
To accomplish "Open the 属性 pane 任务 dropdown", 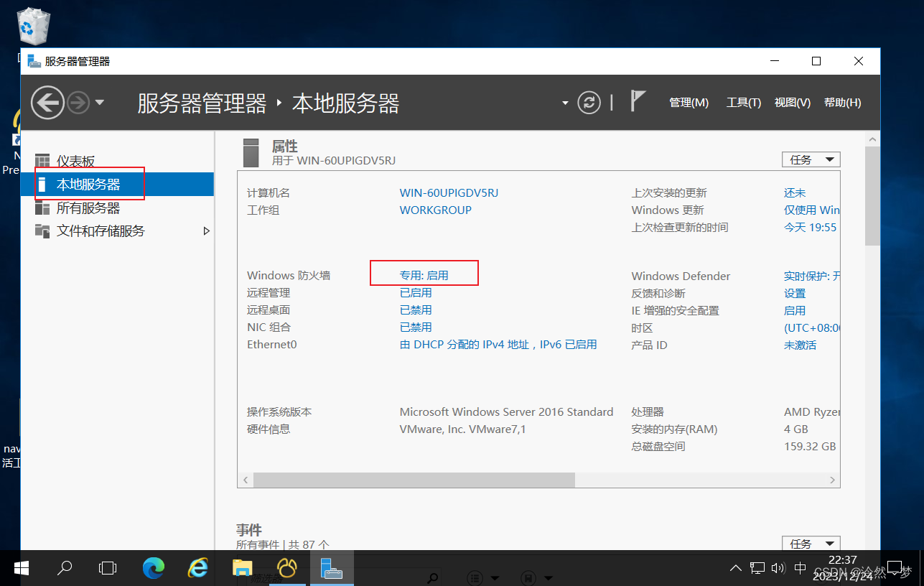I will click(811, 159).
